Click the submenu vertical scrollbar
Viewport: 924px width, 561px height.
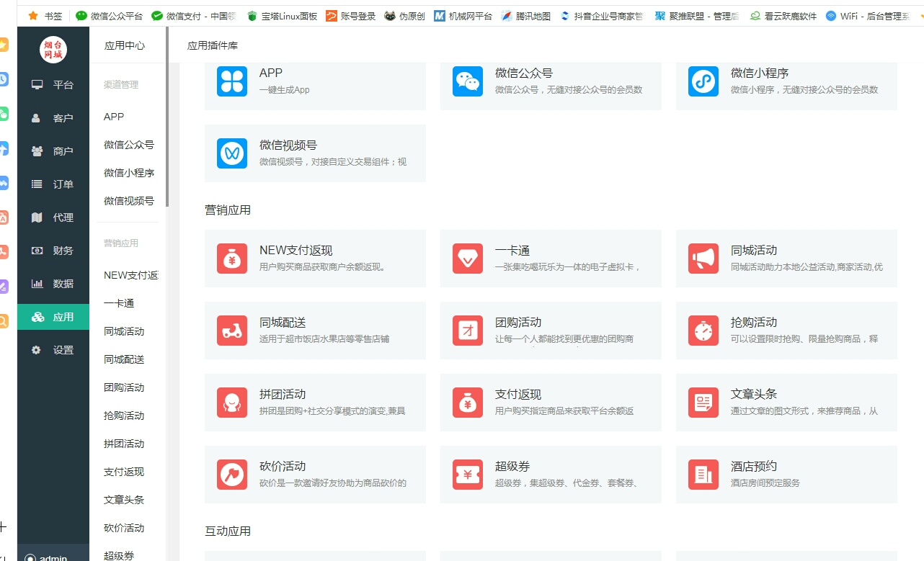(167, 117)
